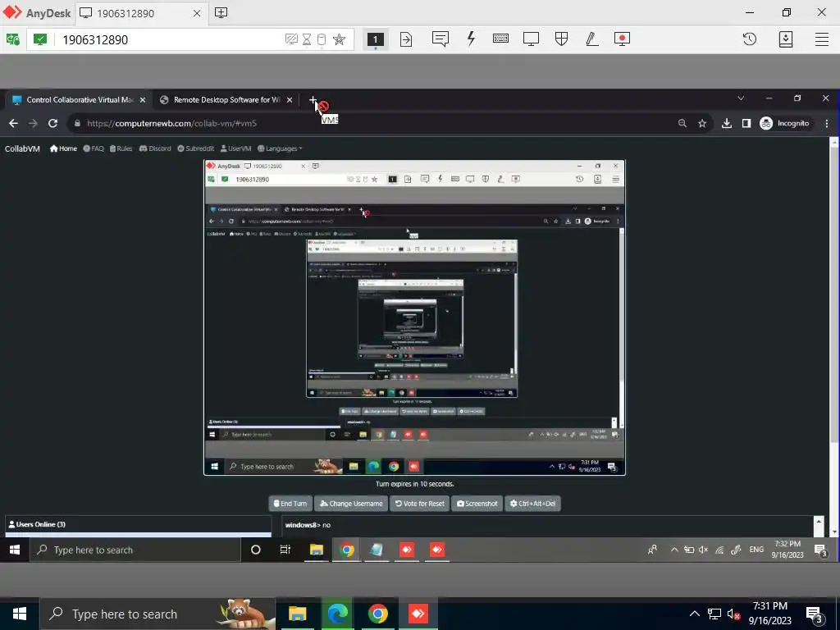Toggle the Chrome side panel icon
Screen dimensions: 840x630
[746, 123]
